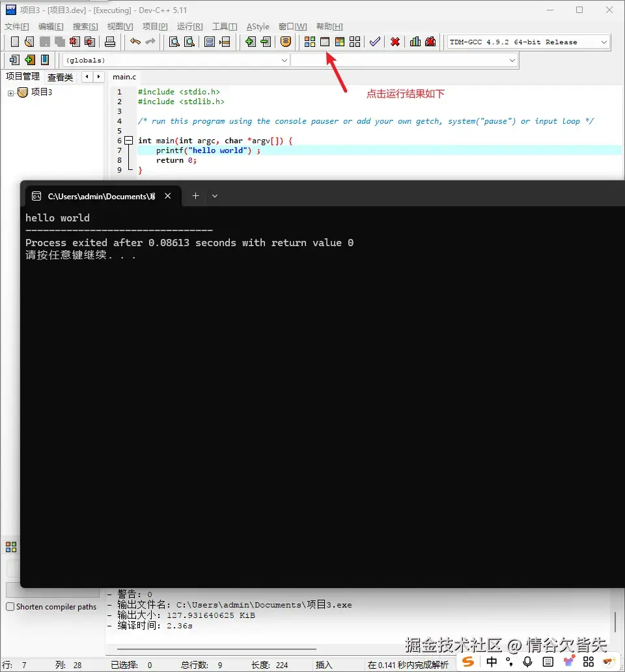Image resolution: width=625 pixels, height=672 pixels.
Task: Click the Undo arrow icon
Action: pos(135,42)
